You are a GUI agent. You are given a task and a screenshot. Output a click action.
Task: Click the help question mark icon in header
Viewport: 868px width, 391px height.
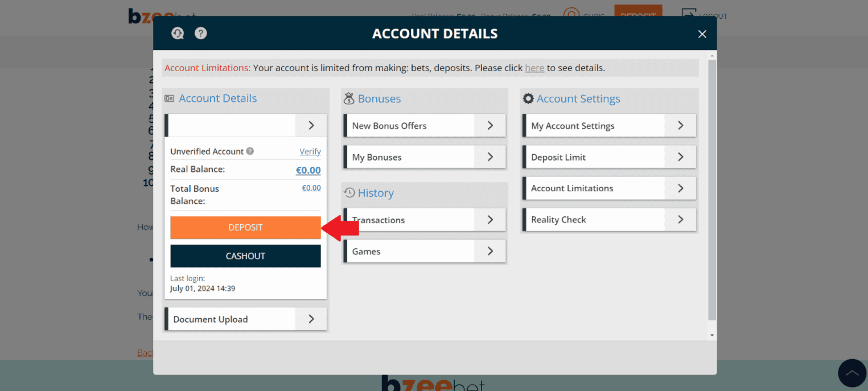pos(200,34)
